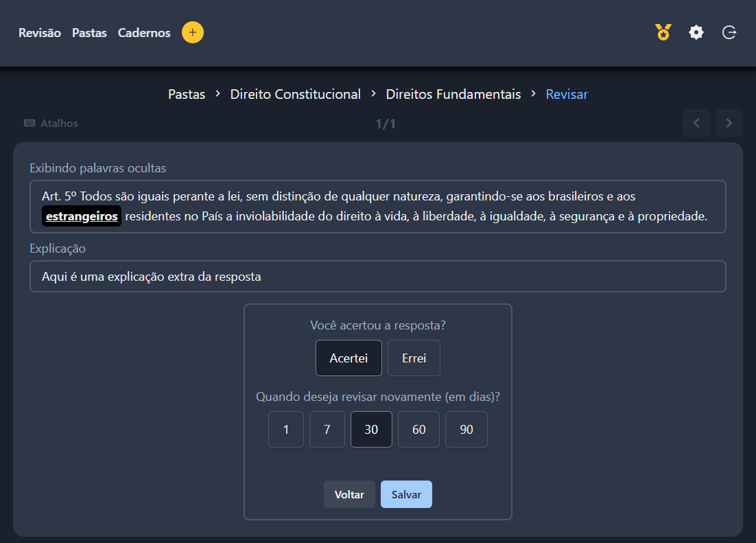756x543 pixels.
Task: Click the keyboard icon beside Atalhos
Action: tap(29, 123)
